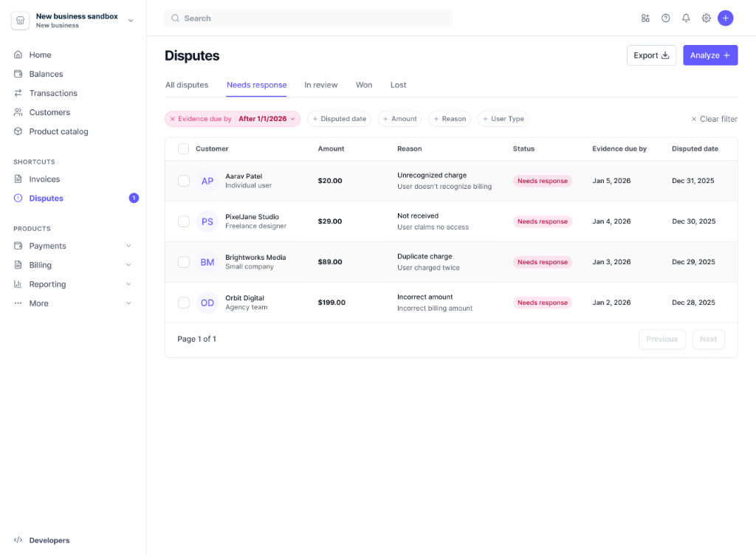Viewport: 756px width, 555px height.
Task: Click the Export button
Action: 650,55
